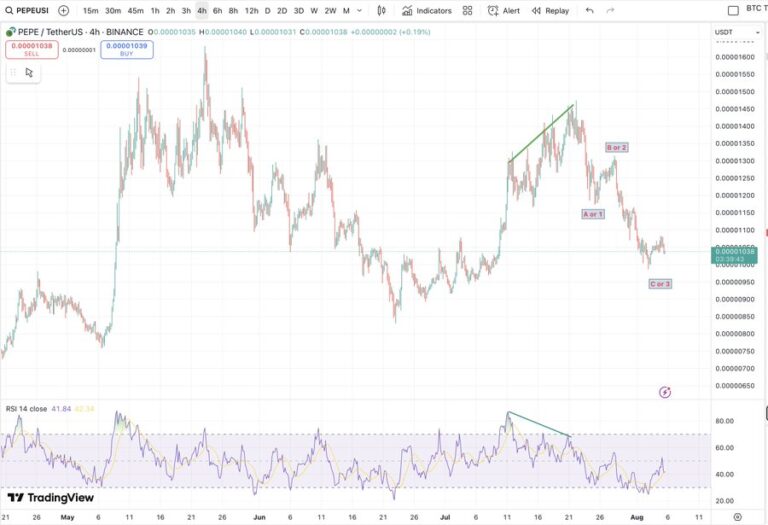Open the candlestick chart type selector

coord(381,10)
